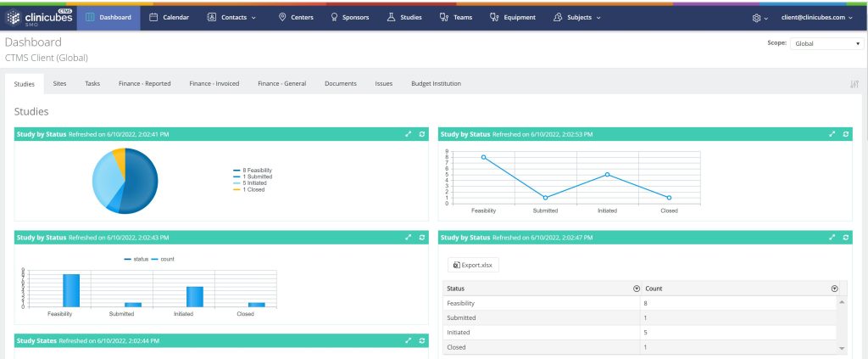
Task: Open the client@clinicubes.com account menu
Action: 816,17
